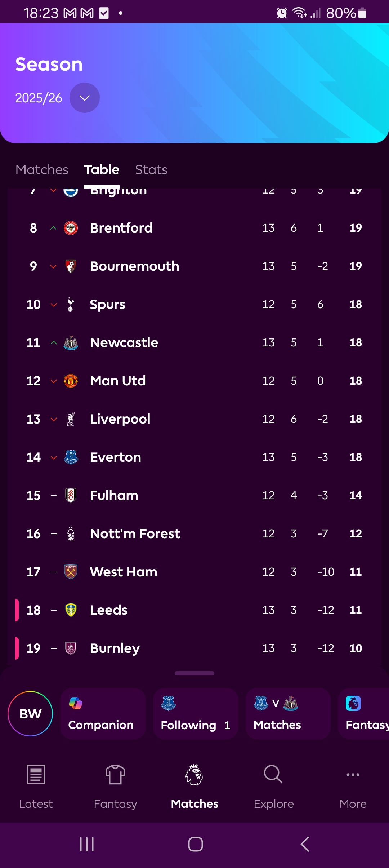Open the Companion card
Image resolution: width=389 pixels, height=868 pixels.
click(x=103, y=714)
